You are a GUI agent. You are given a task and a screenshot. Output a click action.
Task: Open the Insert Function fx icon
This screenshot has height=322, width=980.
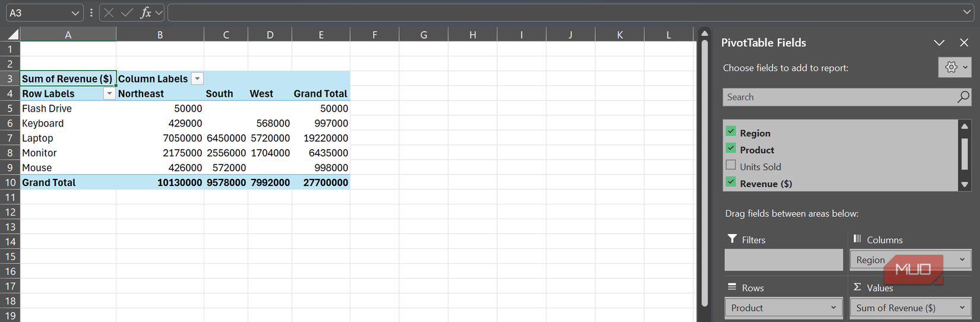tap(146, 12)
